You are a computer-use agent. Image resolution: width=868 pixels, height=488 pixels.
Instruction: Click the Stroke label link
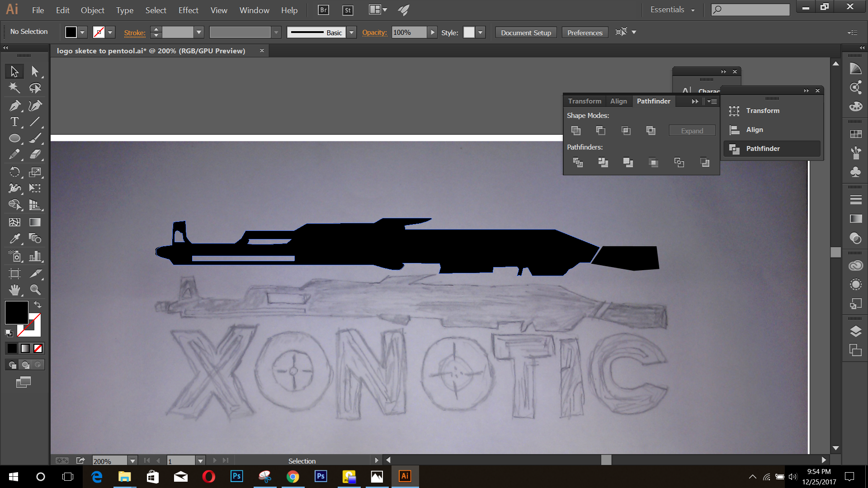point(135,33)
